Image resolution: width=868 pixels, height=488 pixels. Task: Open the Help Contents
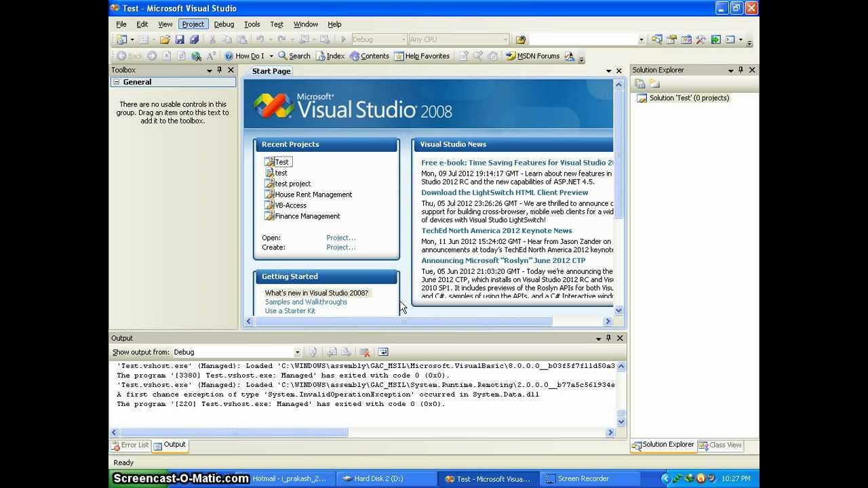370,56
